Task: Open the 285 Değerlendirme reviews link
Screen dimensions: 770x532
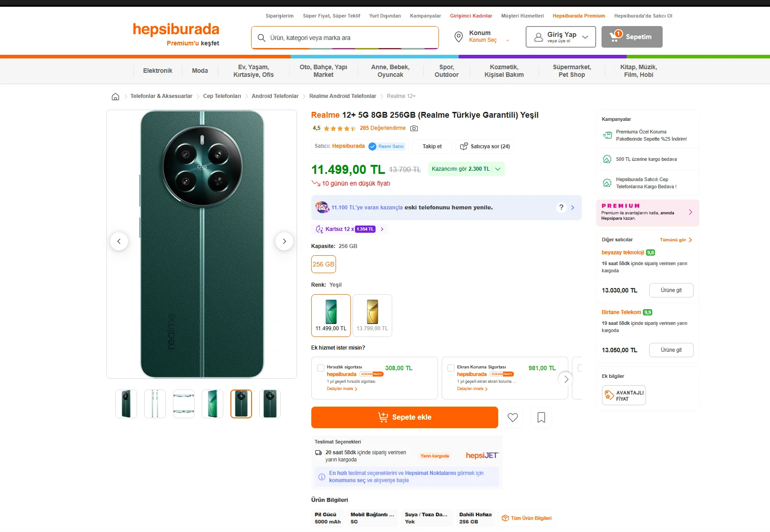Action: (x=383, y=128)
